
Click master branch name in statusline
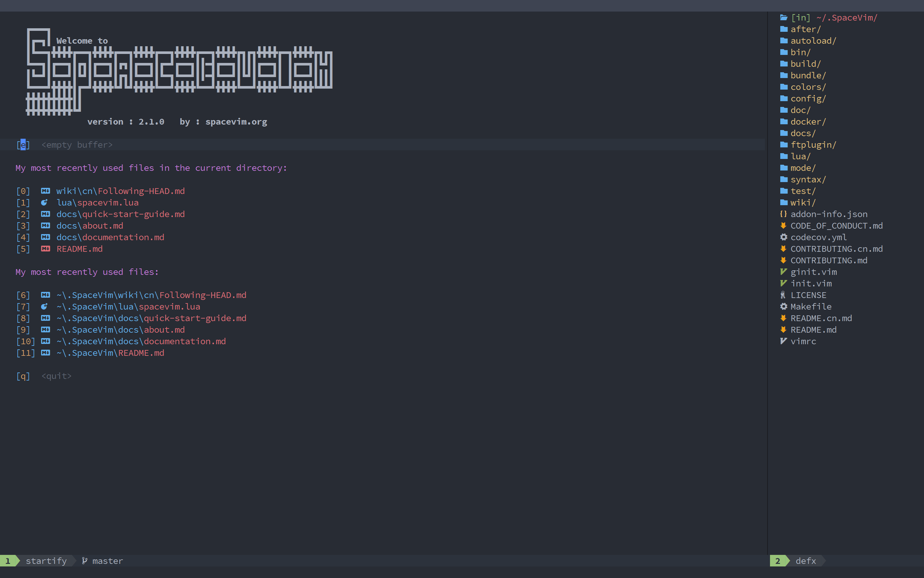(108, 561)
